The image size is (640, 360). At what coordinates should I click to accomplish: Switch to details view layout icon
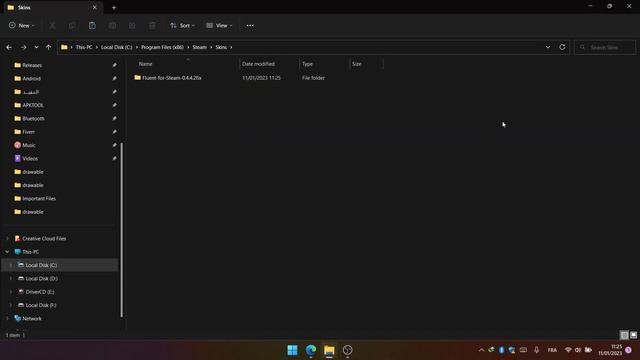click(x=624, y=335)
